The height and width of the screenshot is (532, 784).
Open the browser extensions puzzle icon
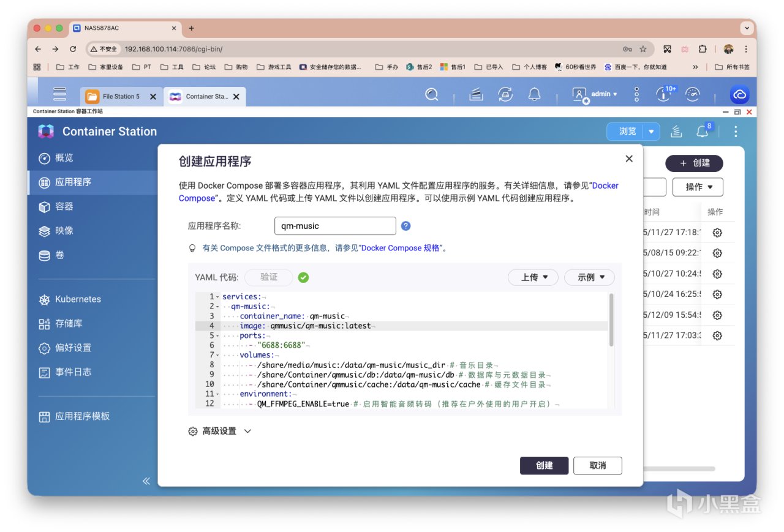[x=703, y=49]
